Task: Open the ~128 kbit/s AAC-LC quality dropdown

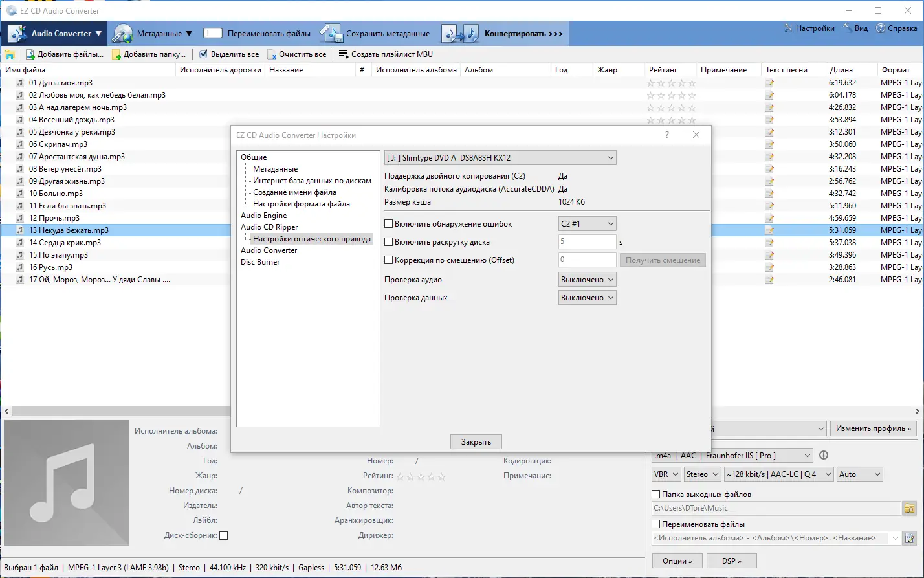Action: coord(779,474)
